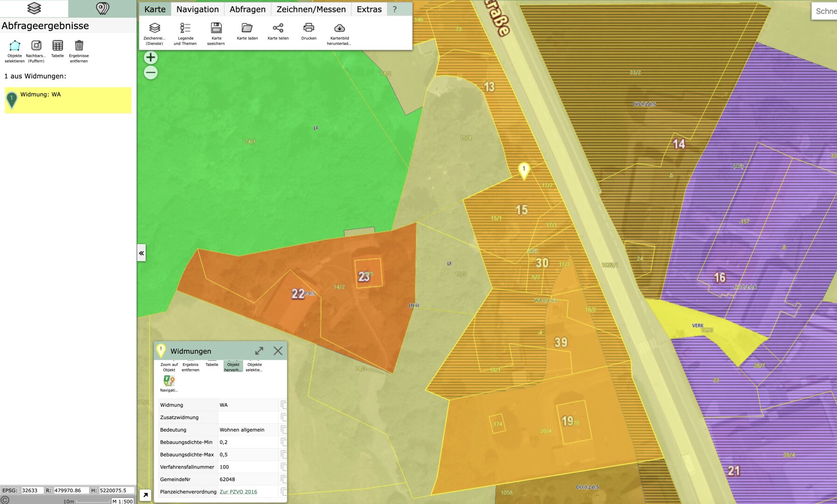Switch to the Zeichnen/Messen tab
This screenshot has width=837, height=504.
point(311,9)
